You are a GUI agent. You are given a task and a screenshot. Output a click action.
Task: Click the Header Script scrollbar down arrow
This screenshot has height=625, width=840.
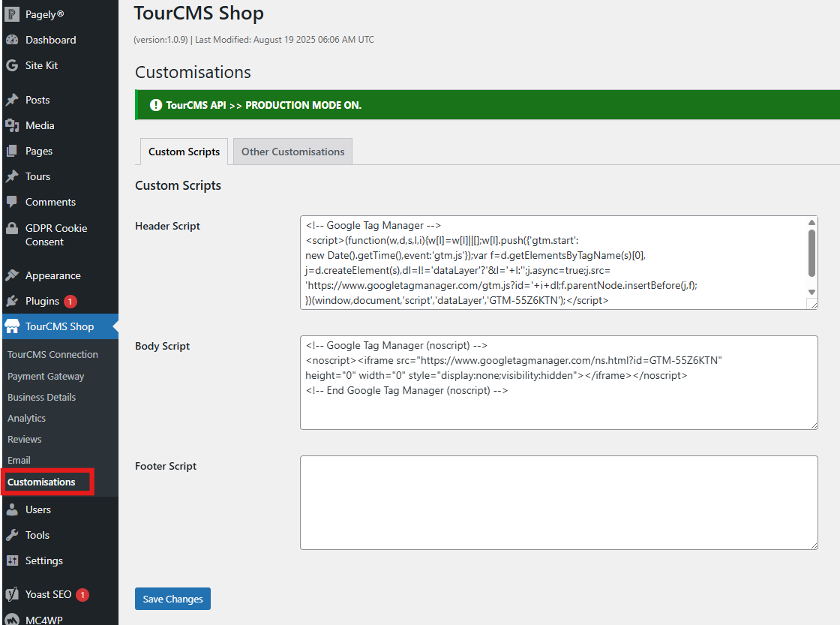tap(811, 291)
